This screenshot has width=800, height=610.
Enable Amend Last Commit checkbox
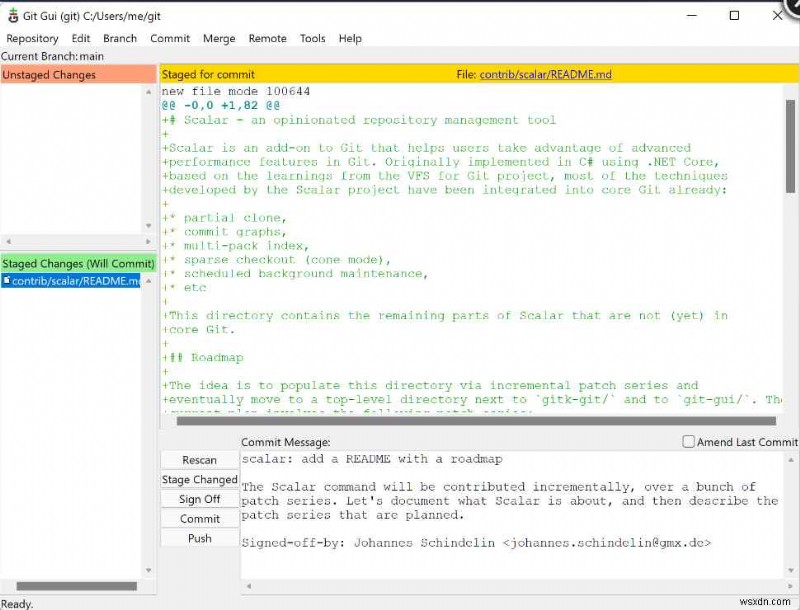[x=688, y=442]
